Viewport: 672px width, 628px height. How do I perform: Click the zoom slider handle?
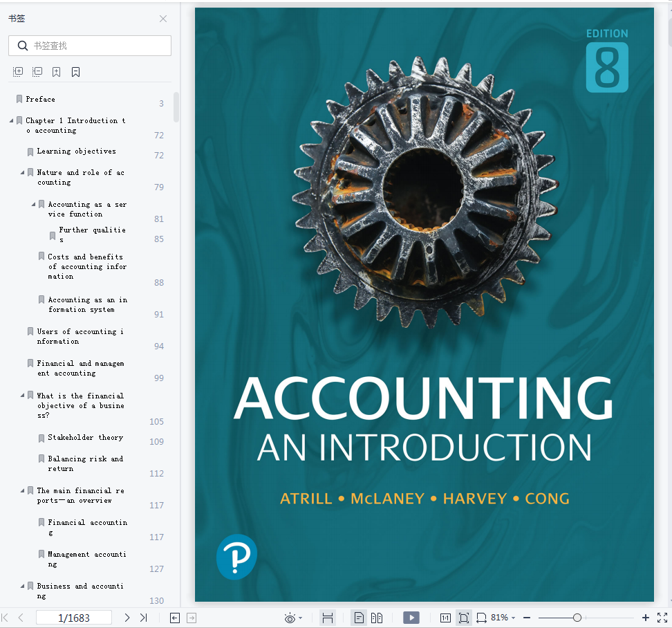click(577, 618)
